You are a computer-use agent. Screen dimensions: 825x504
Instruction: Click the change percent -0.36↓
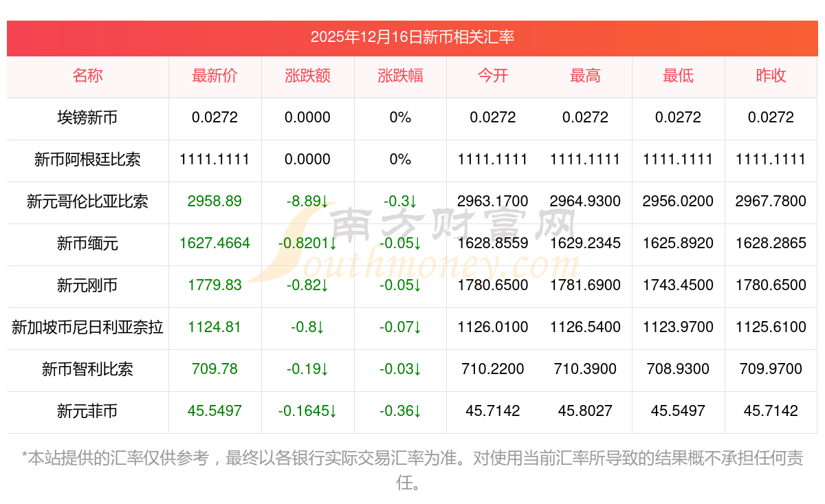(400, 411)
